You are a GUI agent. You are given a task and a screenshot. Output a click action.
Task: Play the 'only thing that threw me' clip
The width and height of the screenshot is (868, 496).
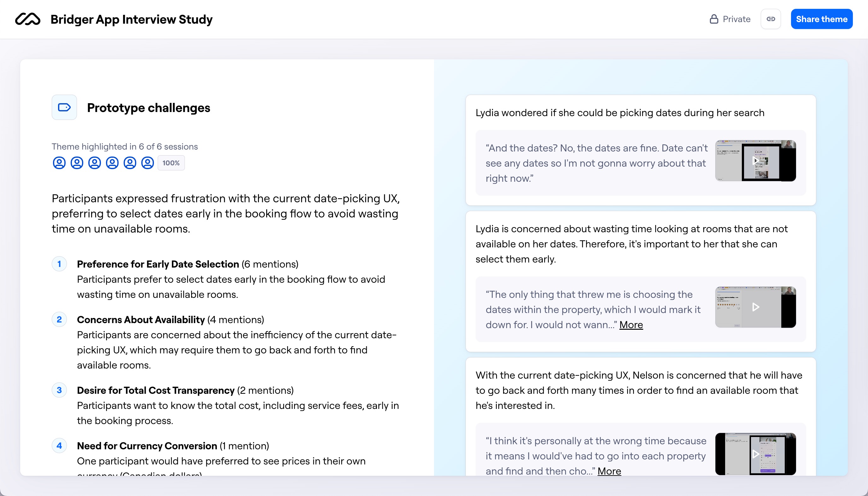pos(755,307)
